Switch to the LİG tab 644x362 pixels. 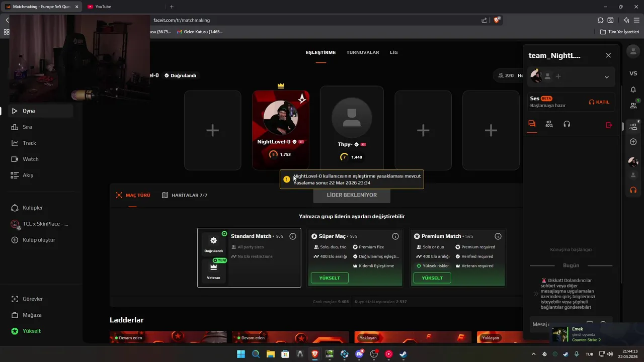pos(393,52)
